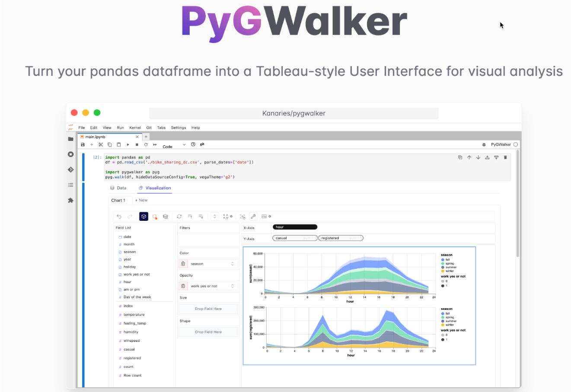Open the Git sidebar panel icon
The height and width of the screenshot is (392, 571).
[x=70, y=170]
